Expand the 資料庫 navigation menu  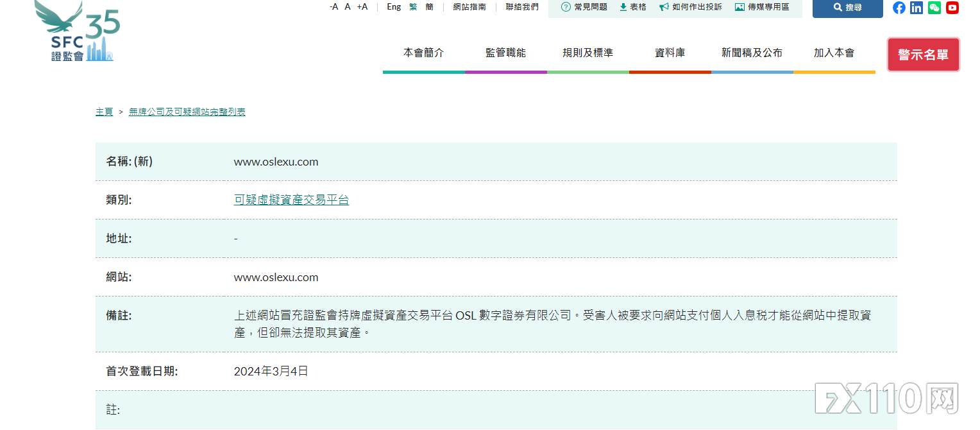tap(670, 53)
